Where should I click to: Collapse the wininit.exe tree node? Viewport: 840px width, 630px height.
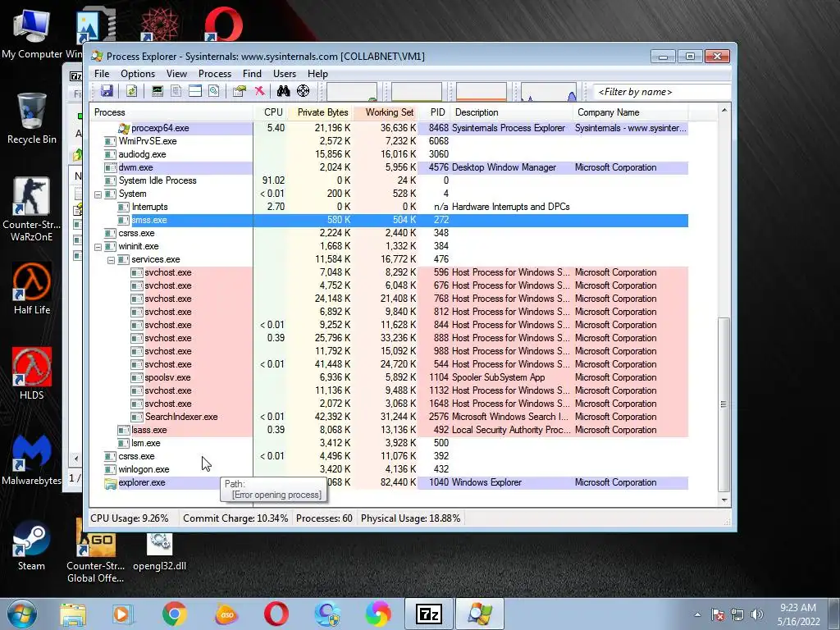pos(98,247)
